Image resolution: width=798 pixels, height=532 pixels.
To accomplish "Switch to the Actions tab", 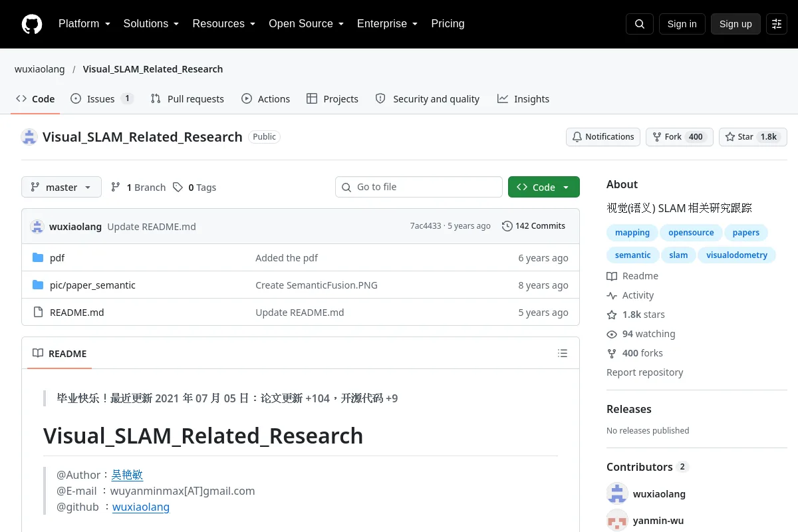I will pos(265,99).
